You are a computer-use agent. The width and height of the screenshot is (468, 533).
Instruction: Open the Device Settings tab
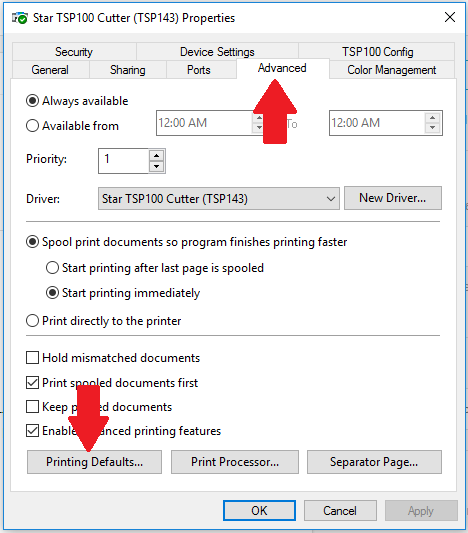pos(217,52)
